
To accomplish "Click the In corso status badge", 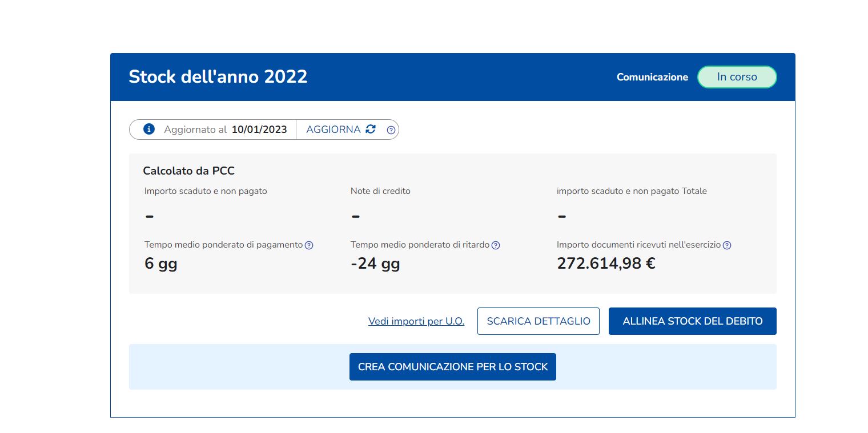I will [x=737, y=77].
